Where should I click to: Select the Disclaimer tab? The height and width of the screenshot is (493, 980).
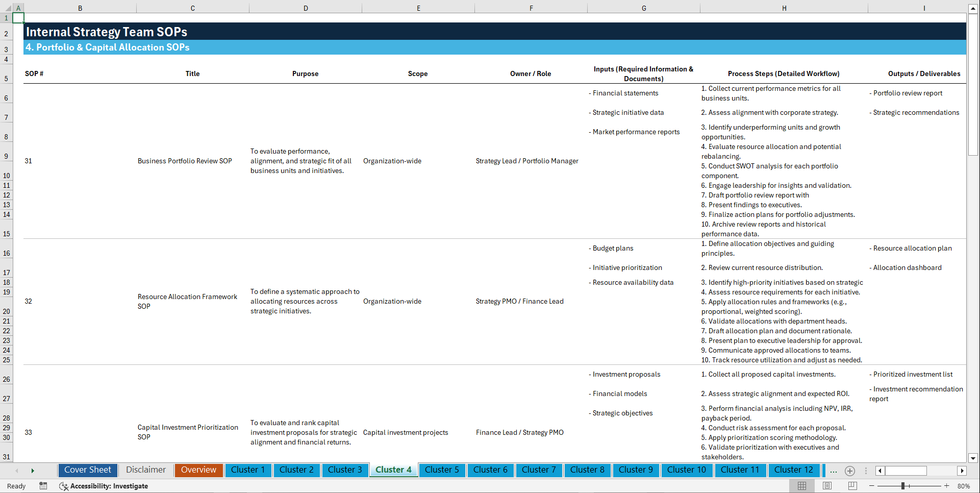click(x=145, y=470)
